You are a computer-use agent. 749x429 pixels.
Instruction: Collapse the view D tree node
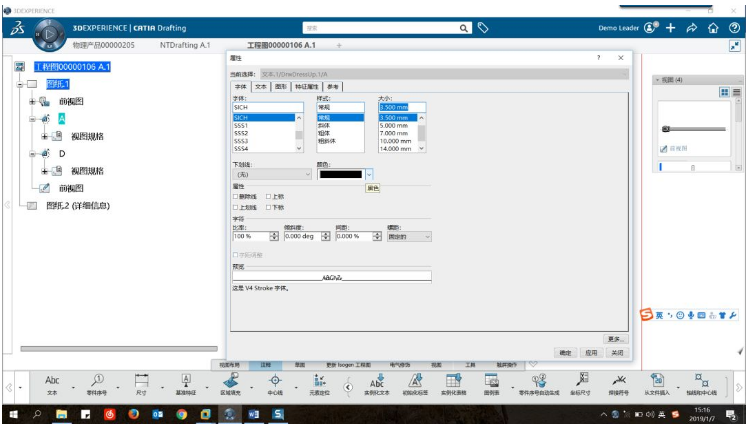[32, 153]
